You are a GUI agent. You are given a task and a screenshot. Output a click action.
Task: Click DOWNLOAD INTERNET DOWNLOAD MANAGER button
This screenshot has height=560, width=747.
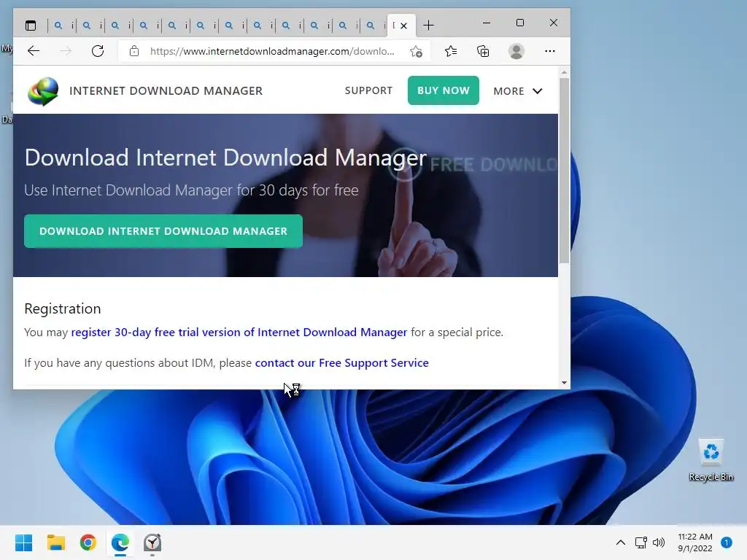click(163, 231)
